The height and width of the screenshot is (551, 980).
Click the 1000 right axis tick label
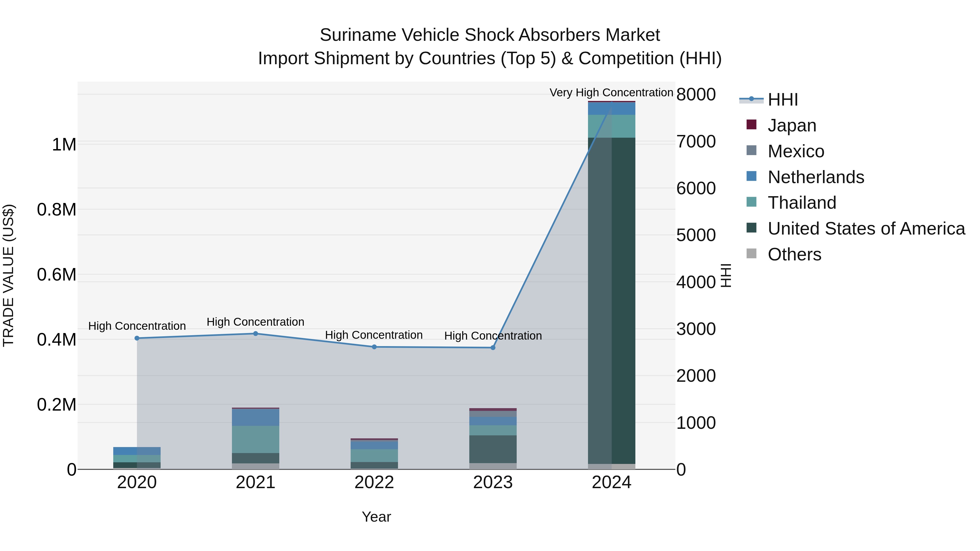696,423
